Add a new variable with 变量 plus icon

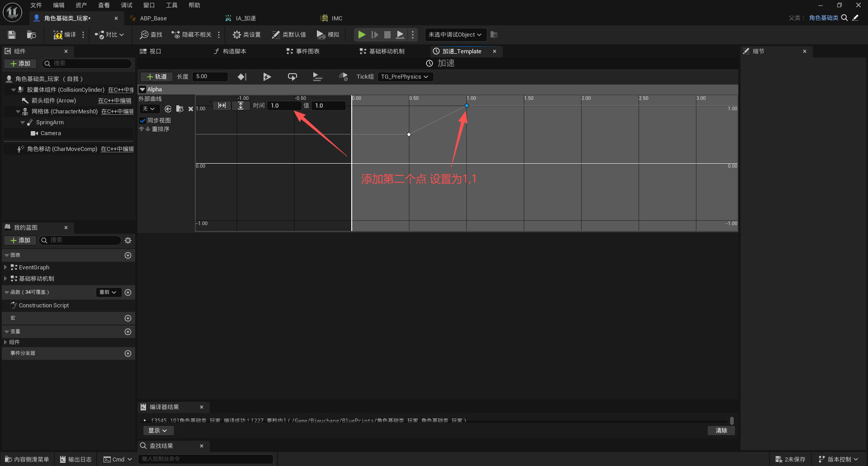128,332
